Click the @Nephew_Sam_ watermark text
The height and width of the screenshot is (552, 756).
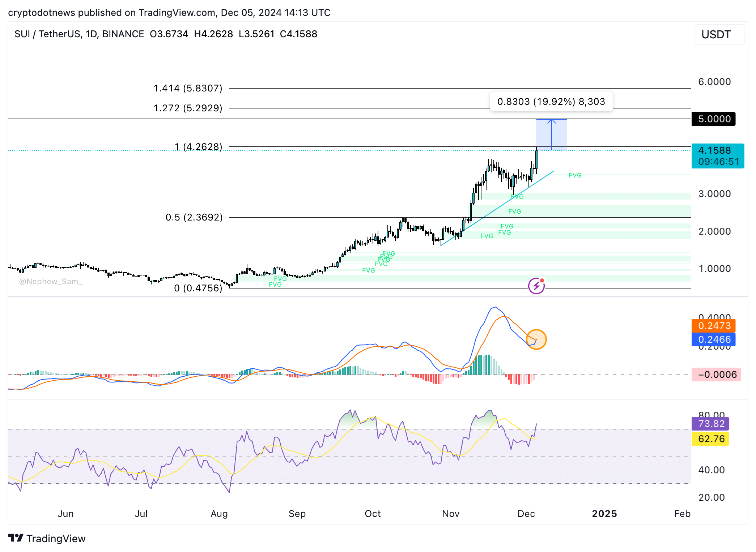coord(51,282)
